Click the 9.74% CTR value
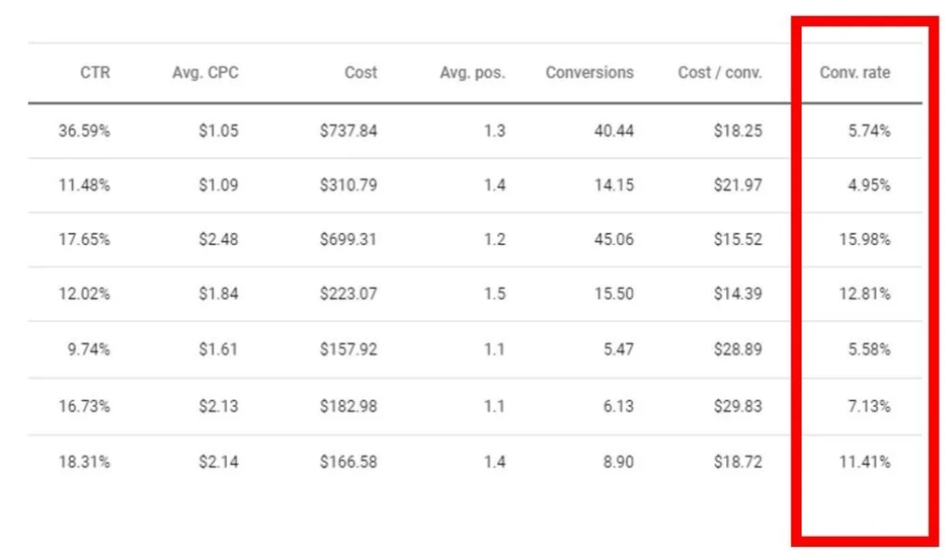 [x=89, y=350]
